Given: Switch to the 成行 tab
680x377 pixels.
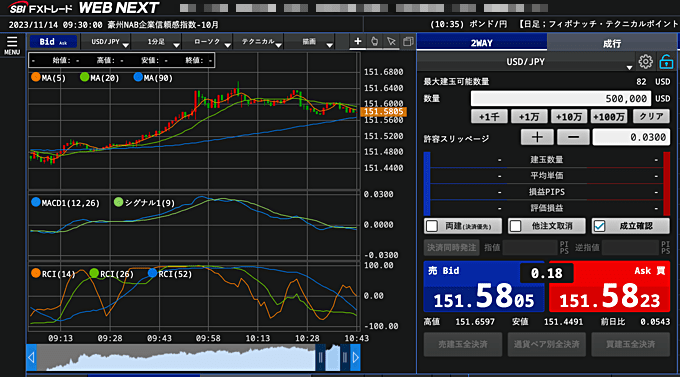Looking at the screenshot, I should 611,43.
